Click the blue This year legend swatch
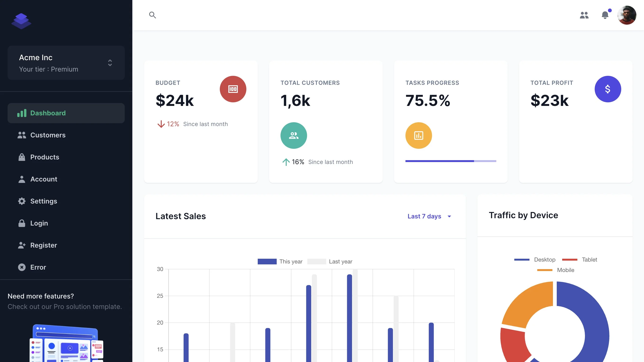This screenshot has height=362, width=644. pyautogui.click(x=267, y=261)
